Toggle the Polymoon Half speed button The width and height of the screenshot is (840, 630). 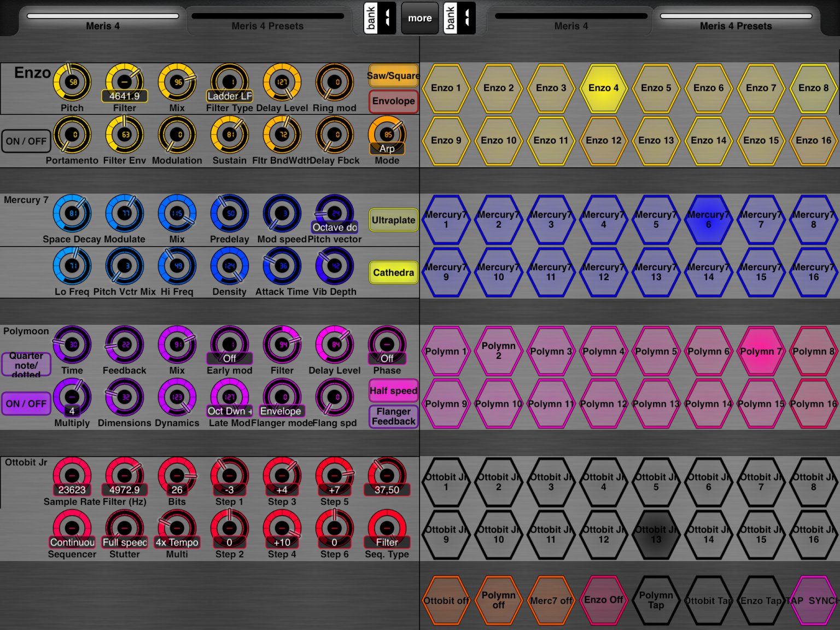coord(394,390)
